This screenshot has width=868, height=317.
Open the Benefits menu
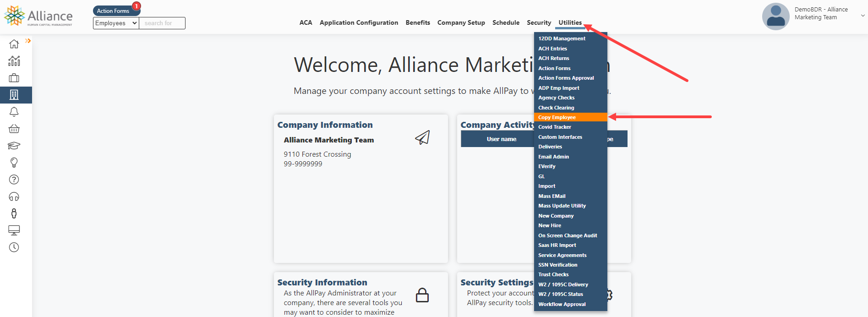[418, 22]
